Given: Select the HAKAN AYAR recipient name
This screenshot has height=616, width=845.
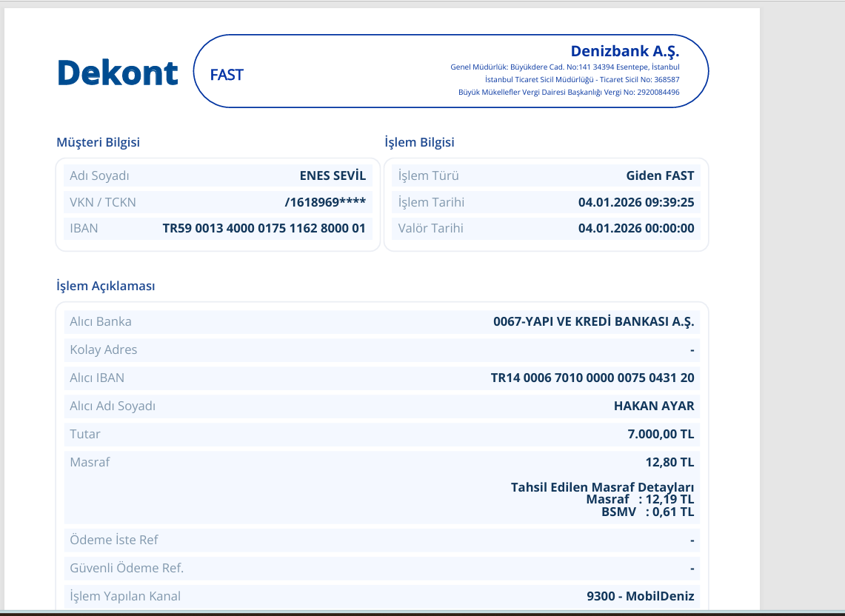Looking at the screenshot, I should pos(654,406).
